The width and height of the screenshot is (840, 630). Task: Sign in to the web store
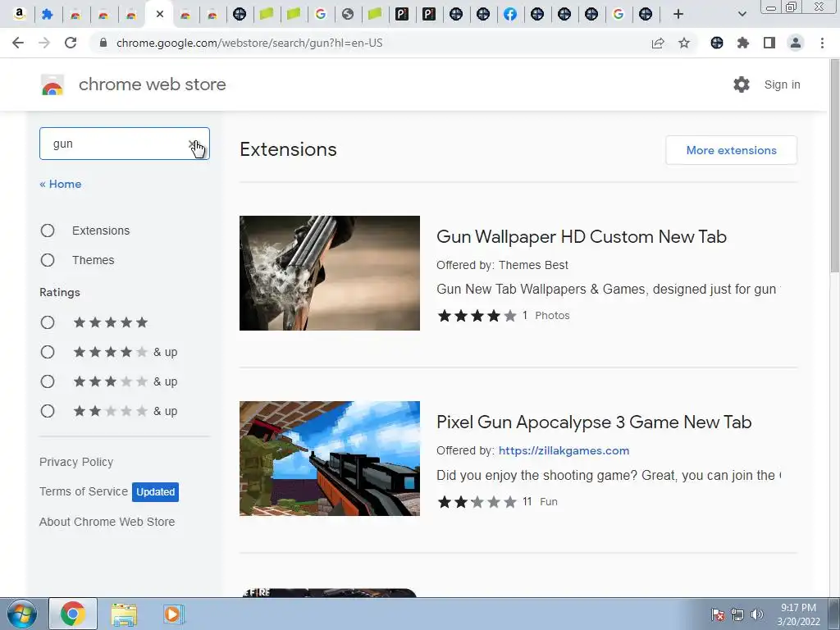click(782, 84)
